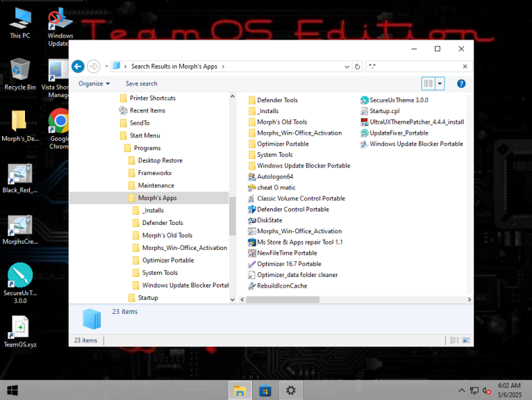Select Programs folder in the tree
This screenshot has height=400, width=532.
149,148
